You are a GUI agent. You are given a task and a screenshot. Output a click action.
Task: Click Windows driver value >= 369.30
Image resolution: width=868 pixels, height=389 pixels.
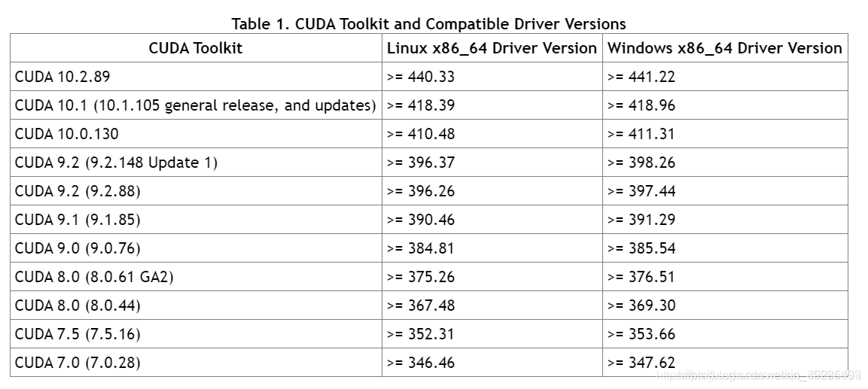point(641,305)
